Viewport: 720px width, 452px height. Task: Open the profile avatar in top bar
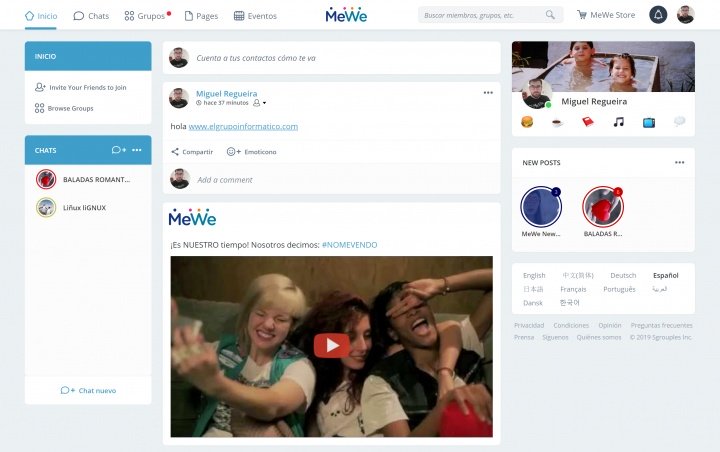[686, 15]
